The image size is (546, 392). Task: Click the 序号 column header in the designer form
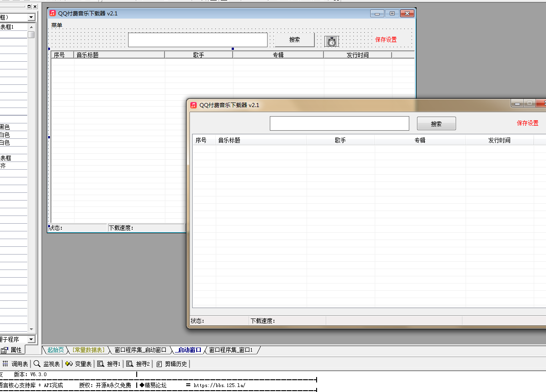63,55
